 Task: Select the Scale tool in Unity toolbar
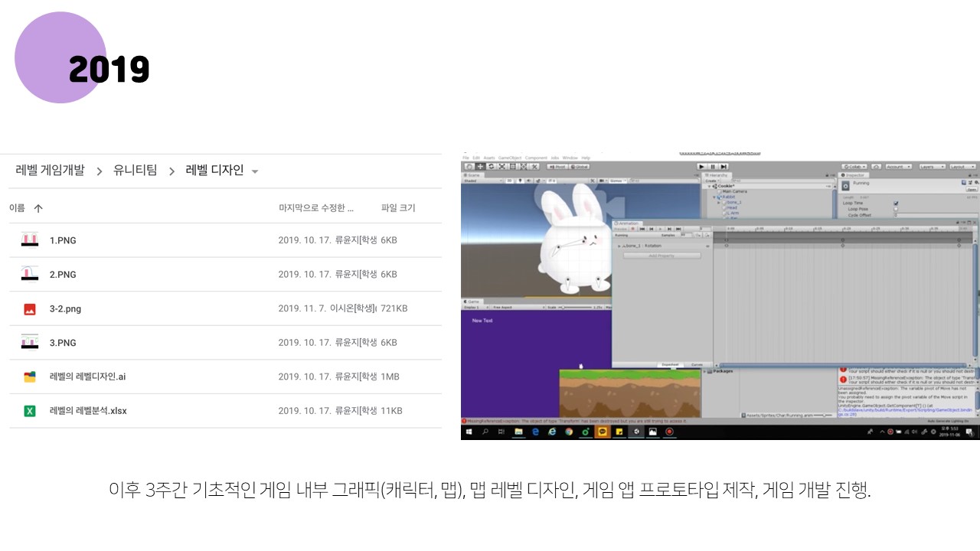pyautogui.click(x=501, y=167)
